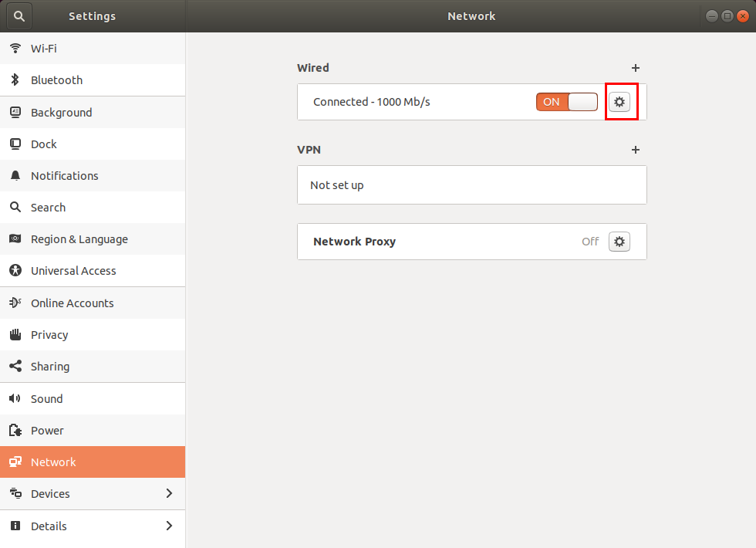Click the Wi-Fi signal icon in sidebar
756x548 pixels.
click(x=15, y=48)
